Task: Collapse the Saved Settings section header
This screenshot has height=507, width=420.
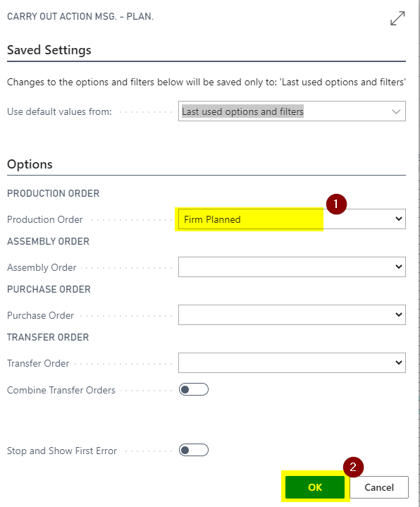Action: [x=49, y=50]
